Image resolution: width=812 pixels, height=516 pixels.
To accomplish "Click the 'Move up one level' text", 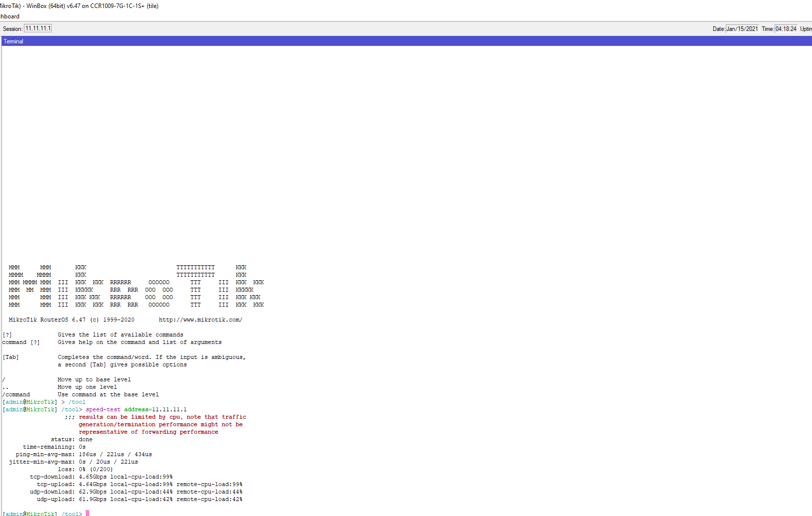I will (87, 387).
